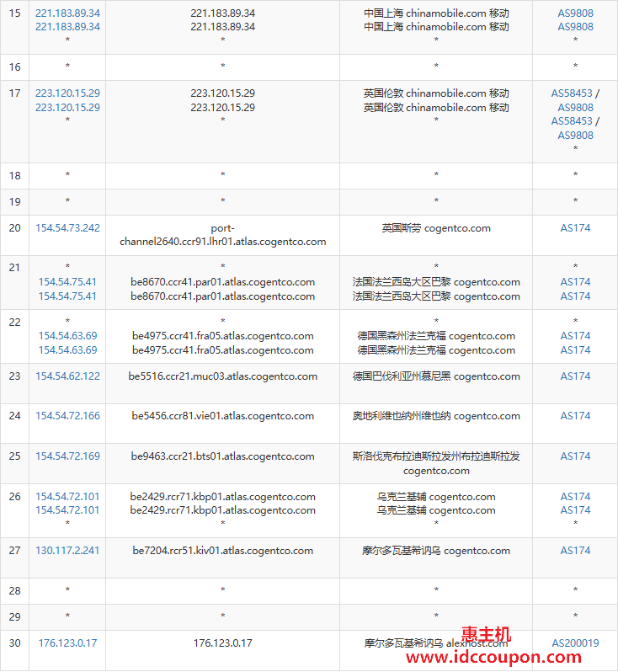Click the www.idccoupon.com watermark text
Screen dimensions: 618x672
coord(493,657)
